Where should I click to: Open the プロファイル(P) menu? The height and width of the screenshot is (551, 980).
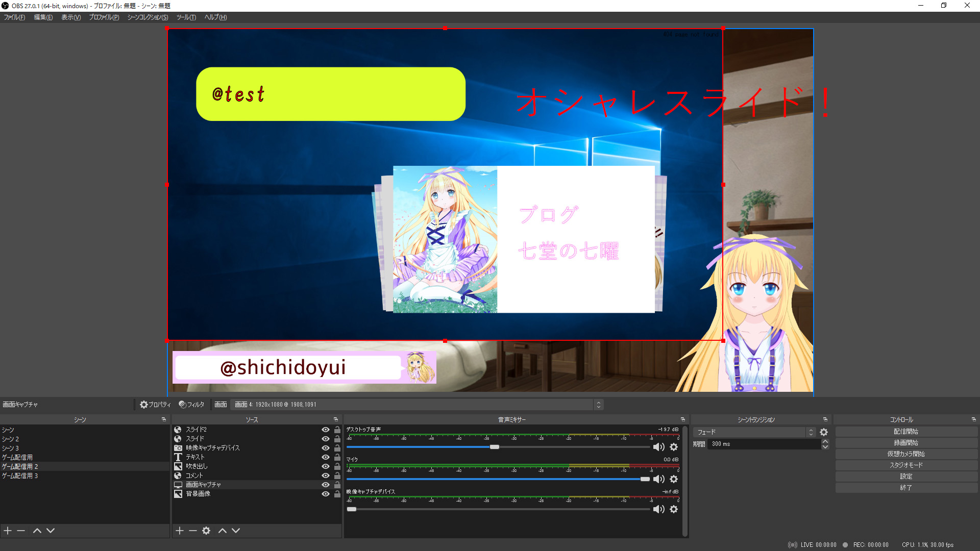104,17
